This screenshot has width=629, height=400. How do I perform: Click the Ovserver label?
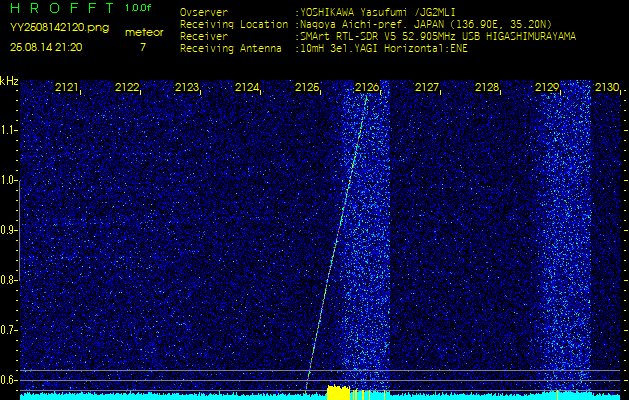point(204,13)
